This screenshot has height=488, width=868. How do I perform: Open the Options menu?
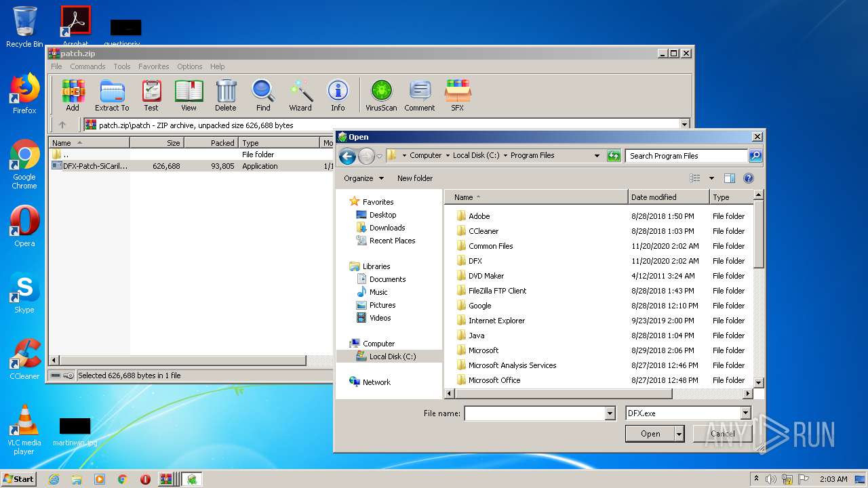coord(190,66)
